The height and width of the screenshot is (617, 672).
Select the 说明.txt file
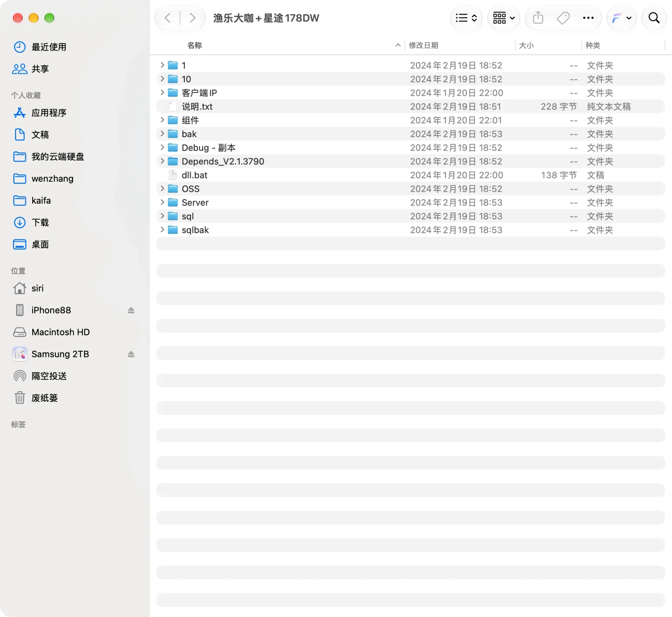click(x=411, y=106)
